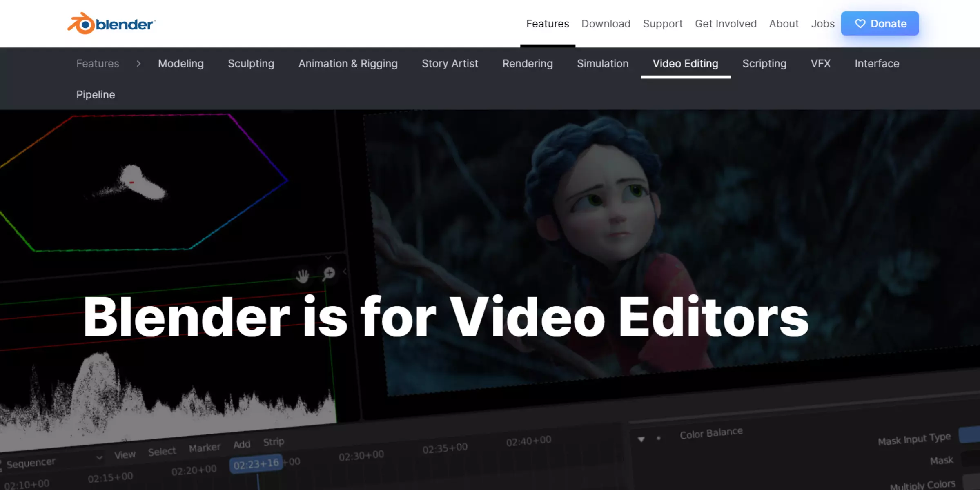Switch to the Simulation tab
This screenshot has width=980, height=490.
tap(603, 63)
